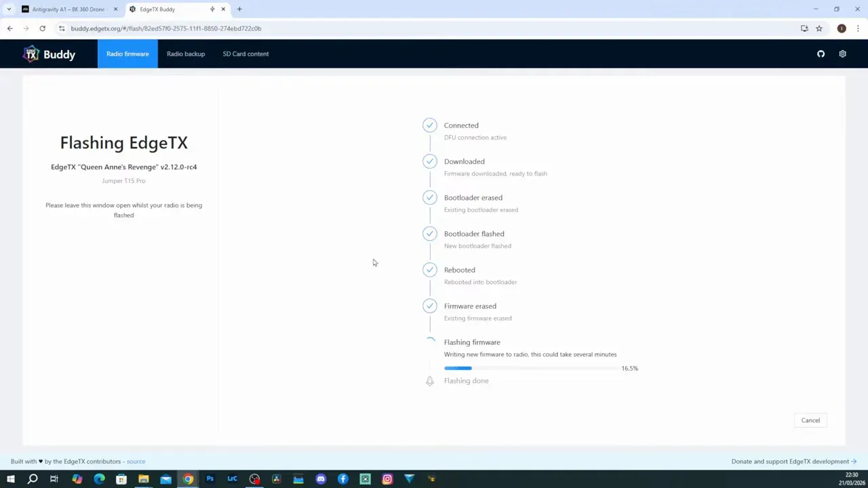
Task: Reload the current page
Action: 42,28
